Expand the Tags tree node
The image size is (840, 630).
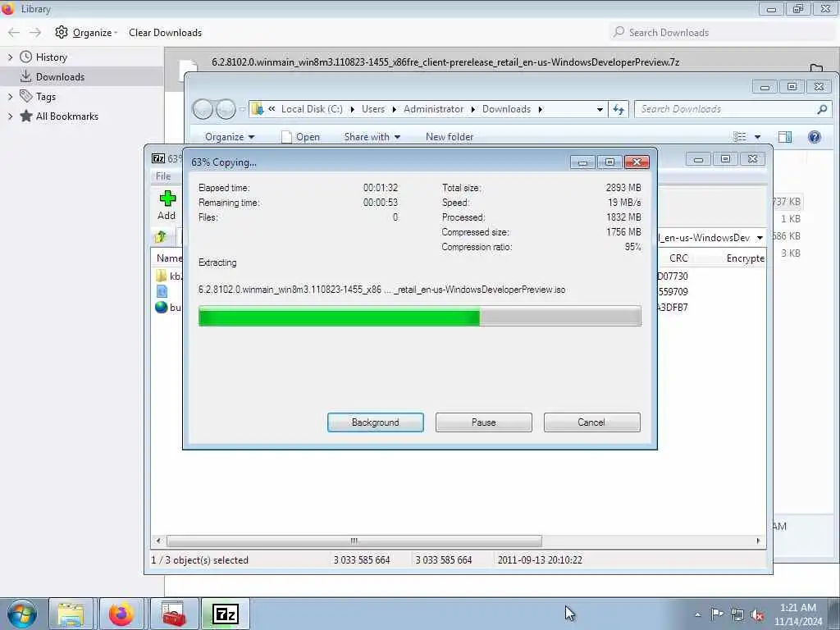10,97
